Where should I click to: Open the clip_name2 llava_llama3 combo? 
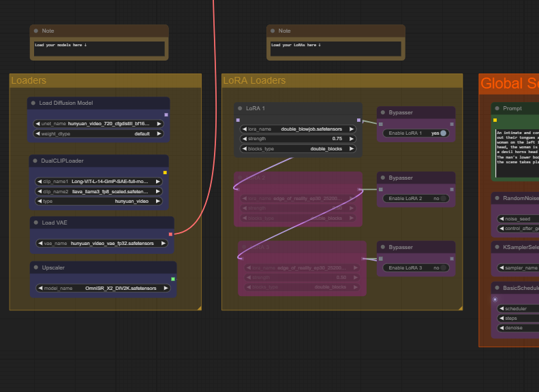click(99, 191)
